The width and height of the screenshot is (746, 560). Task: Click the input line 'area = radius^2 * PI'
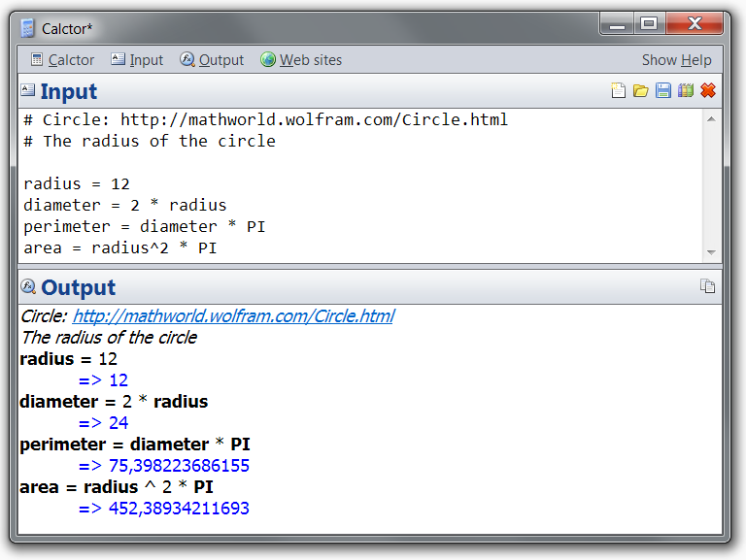tap(120, 248)
